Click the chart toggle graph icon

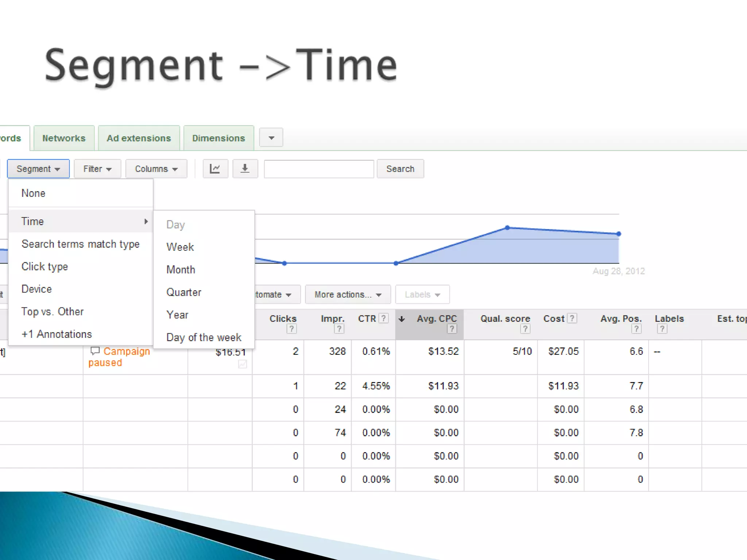click(x=215, y=169)
